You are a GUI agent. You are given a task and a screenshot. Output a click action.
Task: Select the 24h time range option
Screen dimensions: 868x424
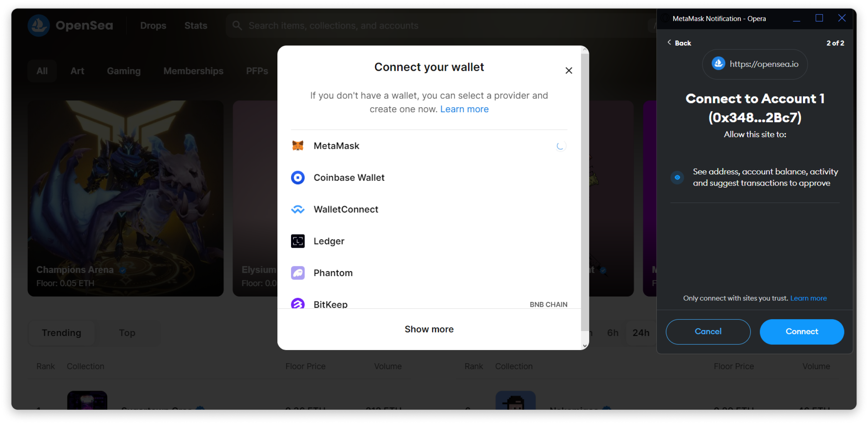[641, 333]
